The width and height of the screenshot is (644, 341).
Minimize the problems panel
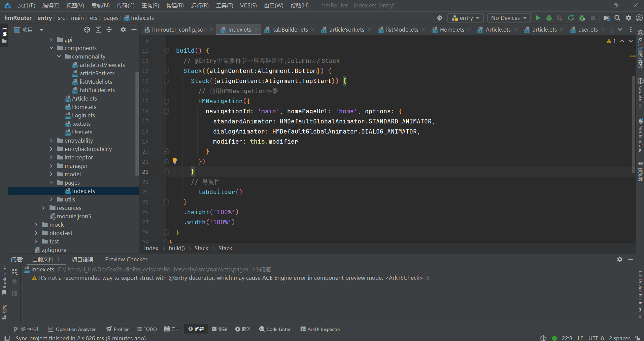(631, 259)
